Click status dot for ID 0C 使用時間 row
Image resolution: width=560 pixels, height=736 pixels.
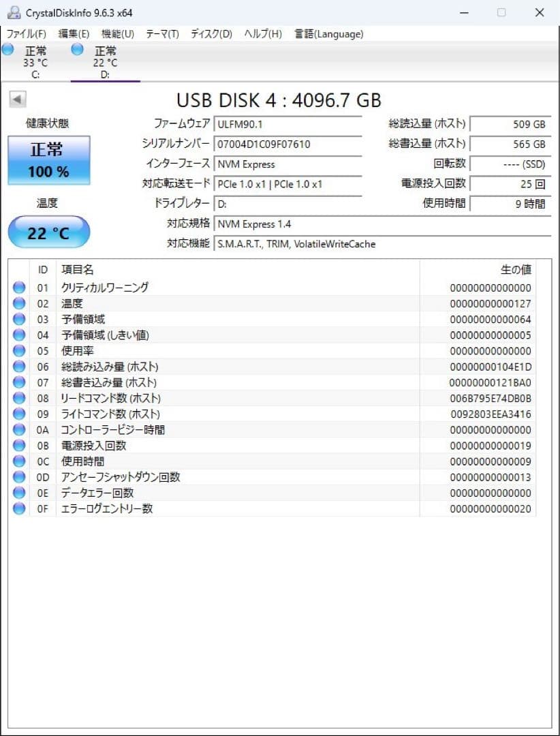click(x=19, y=461)
